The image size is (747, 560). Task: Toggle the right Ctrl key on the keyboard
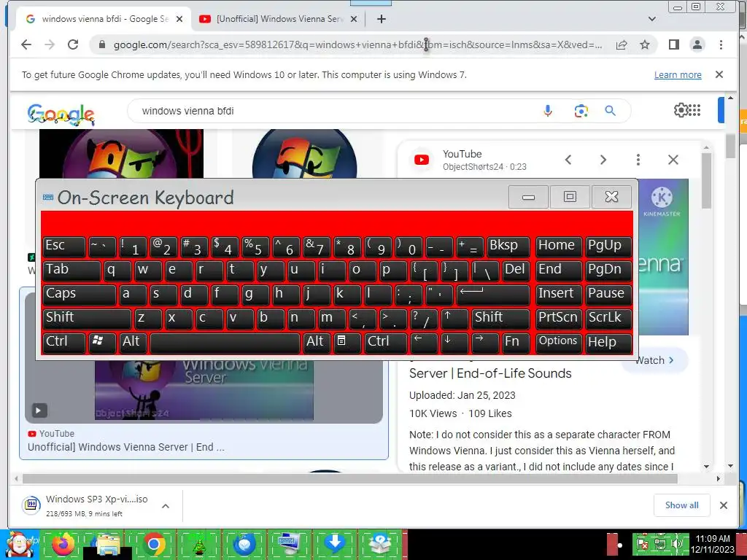[x=386, y=343]
